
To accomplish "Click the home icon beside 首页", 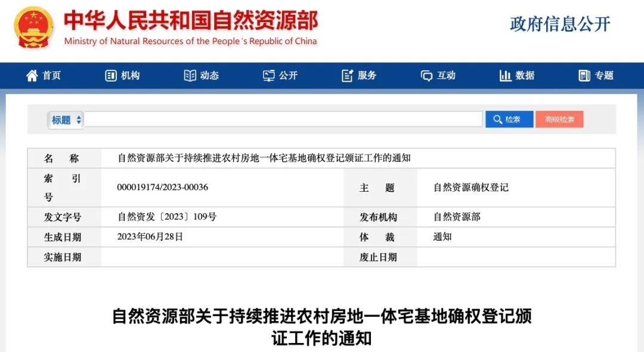I will pyautogui.click(x=32, y=76).
